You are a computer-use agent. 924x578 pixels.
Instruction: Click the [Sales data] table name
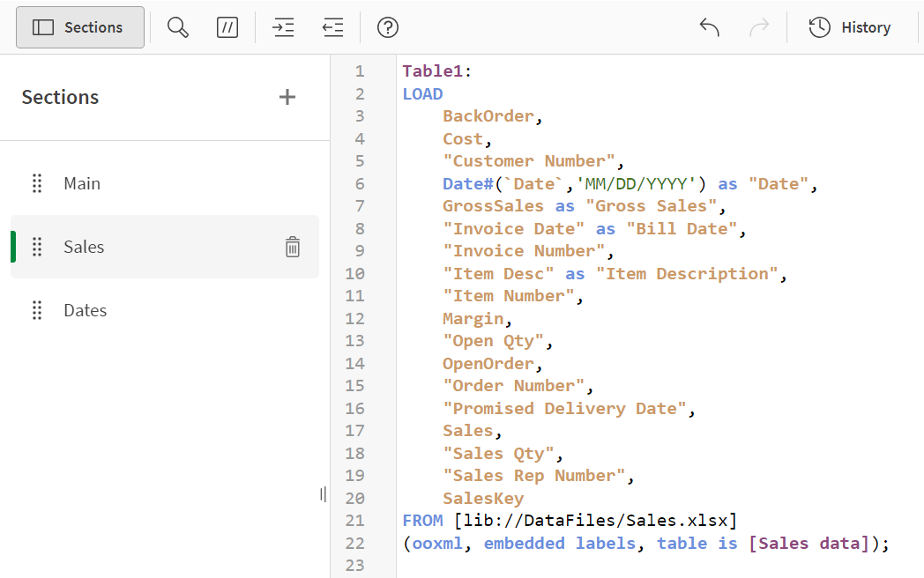click(809, 544)
